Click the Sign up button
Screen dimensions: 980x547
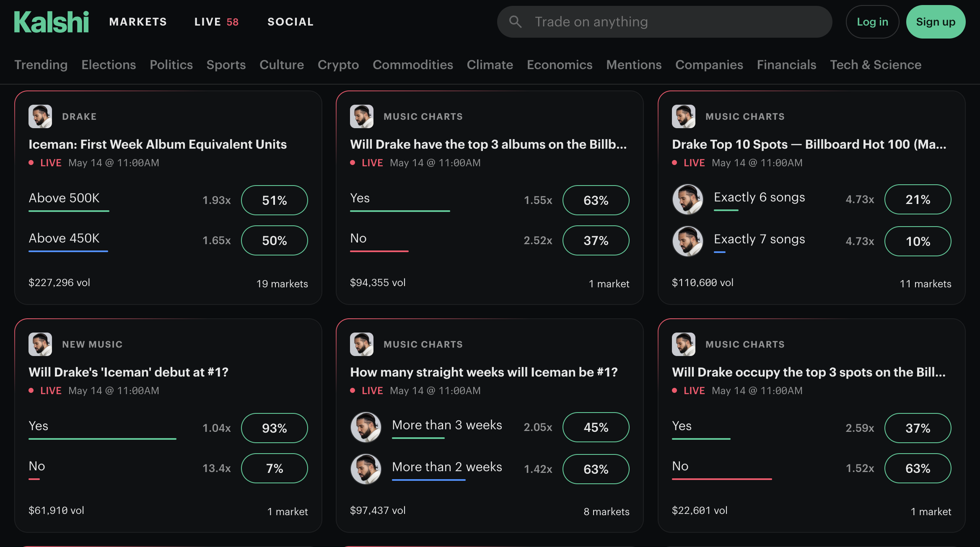[x=936, y=22]
